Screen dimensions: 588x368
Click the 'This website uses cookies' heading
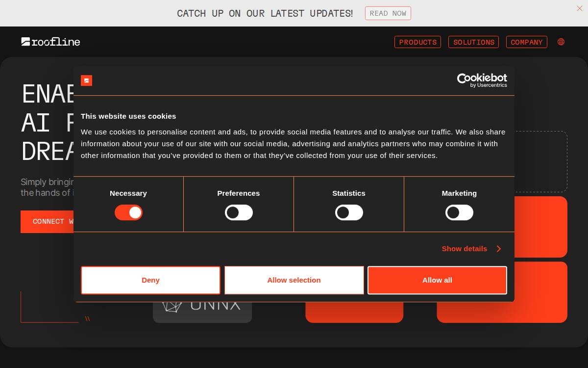[x=128, y=116]
